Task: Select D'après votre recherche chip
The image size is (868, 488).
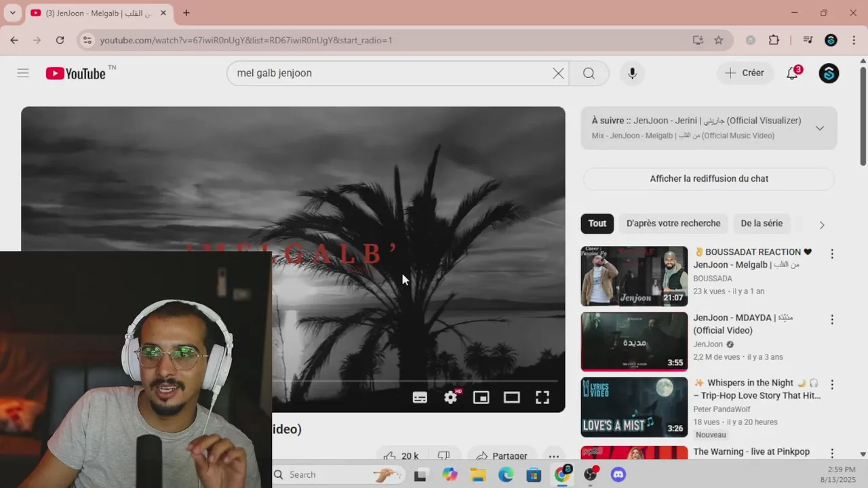Action: pyautogui.click(x=673, y=224)
